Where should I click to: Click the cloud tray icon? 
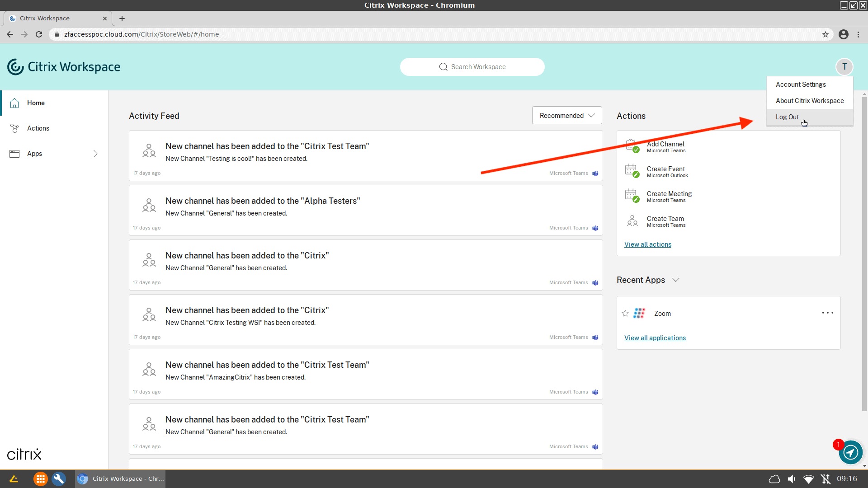[x=774, y=479]
